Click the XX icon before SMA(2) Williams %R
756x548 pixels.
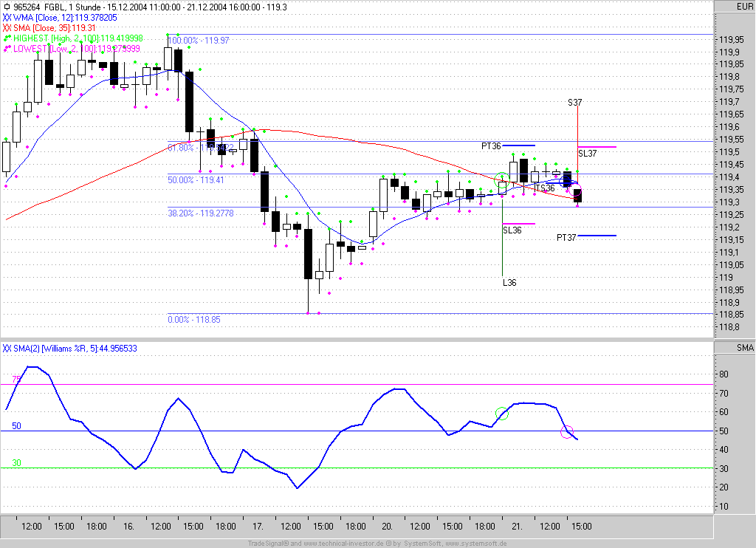pos(7,349)
